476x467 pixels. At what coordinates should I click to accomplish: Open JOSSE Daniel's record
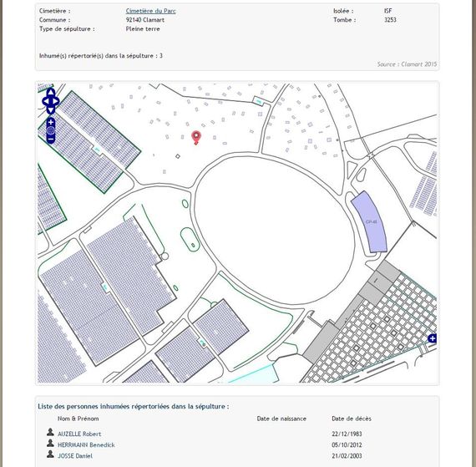click(x=75, y=456)
